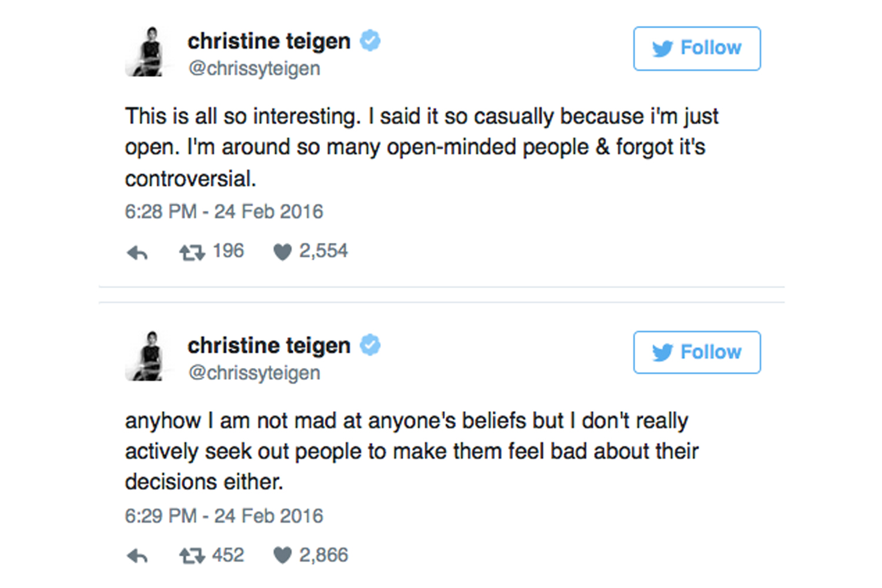Open the christine teigen name on the 6:28 PM tweet
Viewport: 882px width, 588px height.
269,41
